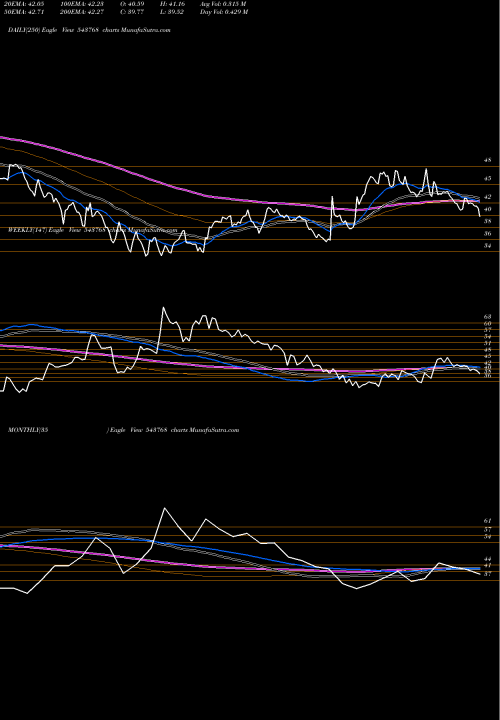Click the WEEKLY(147) Eagle View chart title
The image size is (500, 720).
pos(93,230)
